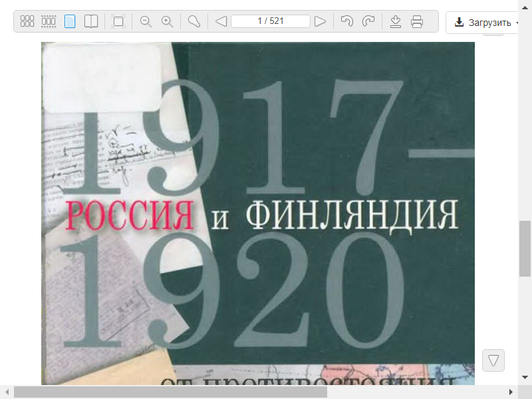Click the vertical scrollbar thumb
This screenshot has height=399, width=532.
click(525, 248)
